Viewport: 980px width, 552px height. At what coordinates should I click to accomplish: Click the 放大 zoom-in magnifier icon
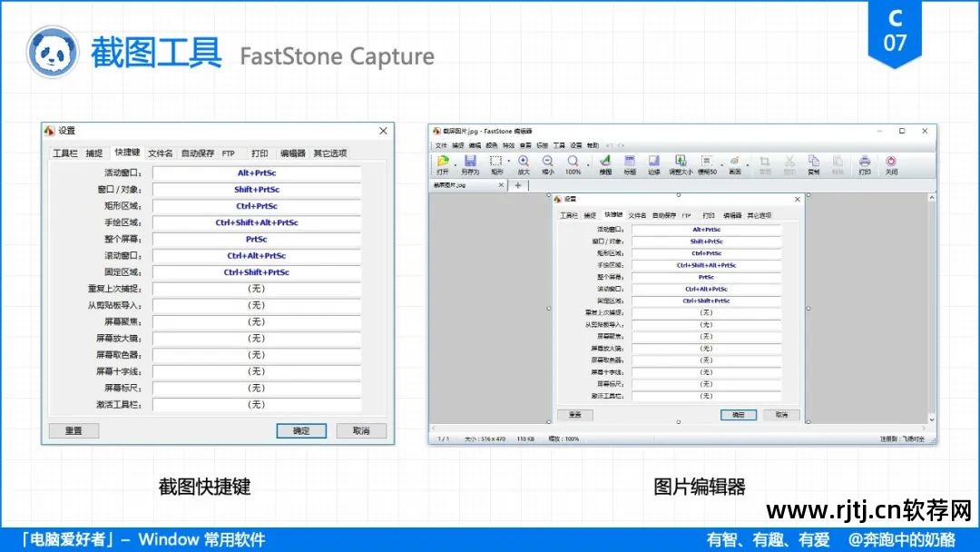tap(524, 162)
